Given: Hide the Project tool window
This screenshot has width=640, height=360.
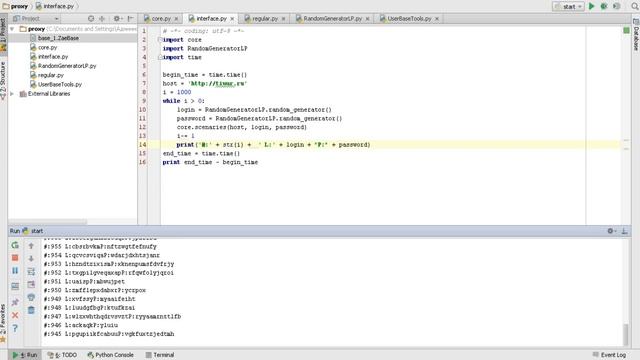Looking at the screenshot, I should pyautogui.click(x=131, y=19).
